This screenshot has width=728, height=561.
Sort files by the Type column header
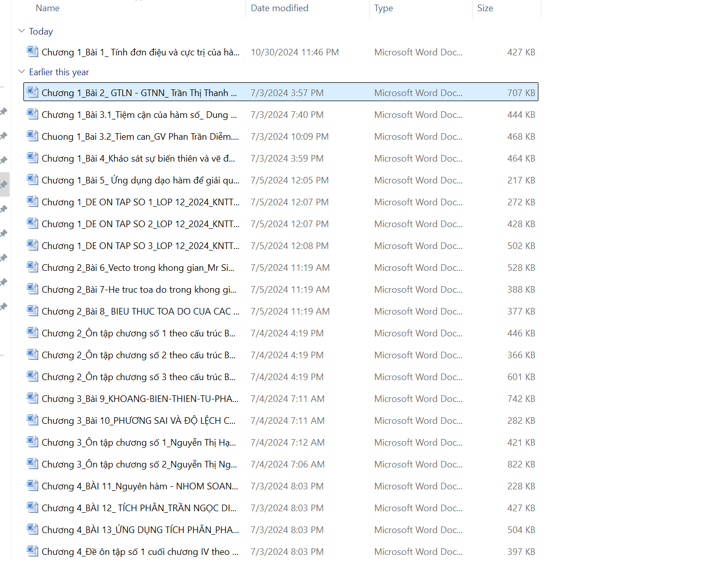[x=383, y=8]
